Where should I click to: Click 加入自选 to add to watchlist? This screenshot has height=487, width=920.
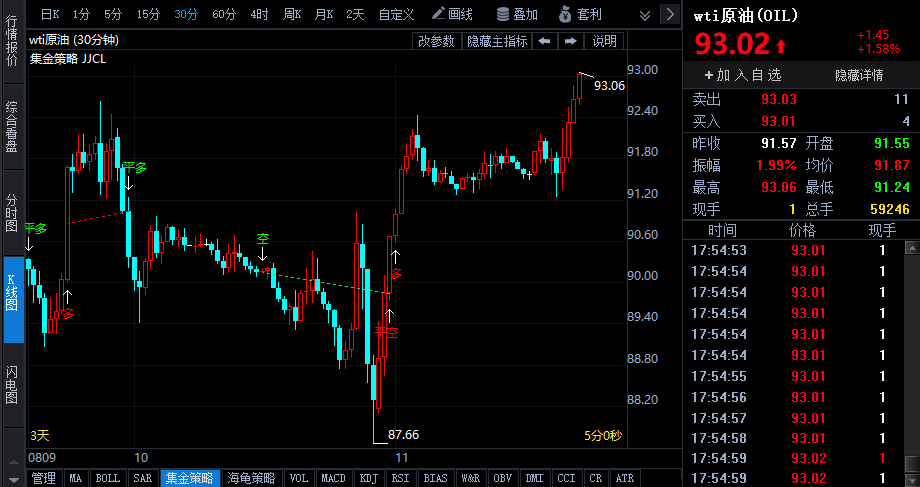[x=743, y=75]
